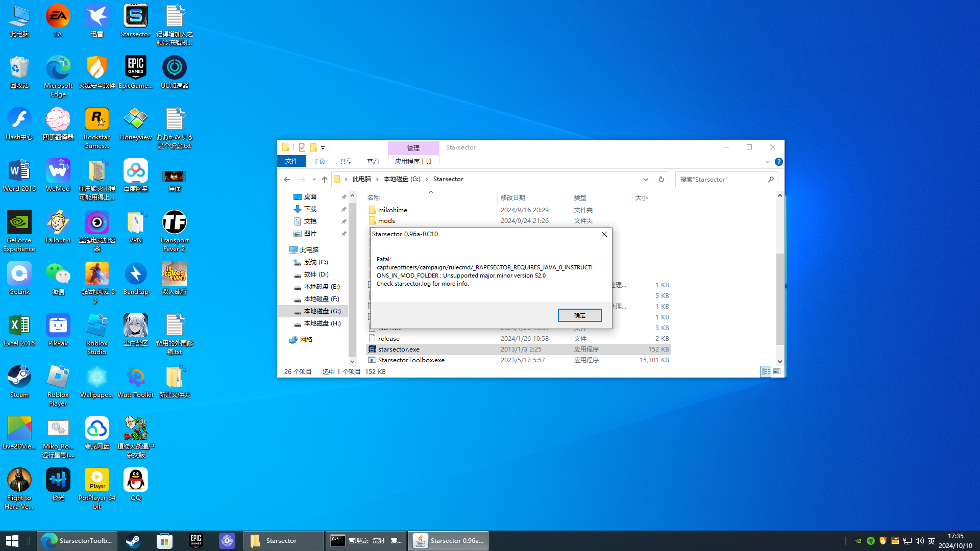This screenshot has width=980, height=551.
Task: Select 系统 (C:) drive in tree
Action: 315,262
